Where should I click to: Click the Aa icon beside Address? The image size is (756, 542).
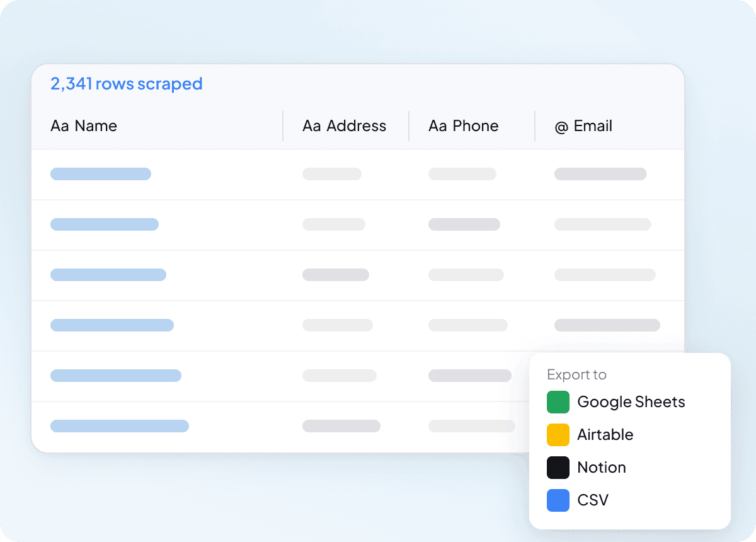point(312,126)
